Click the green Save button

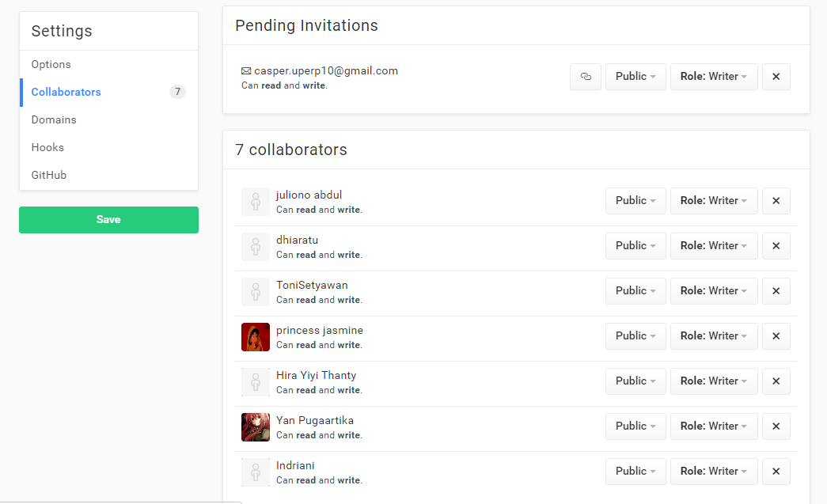click(x=108, y=220)
